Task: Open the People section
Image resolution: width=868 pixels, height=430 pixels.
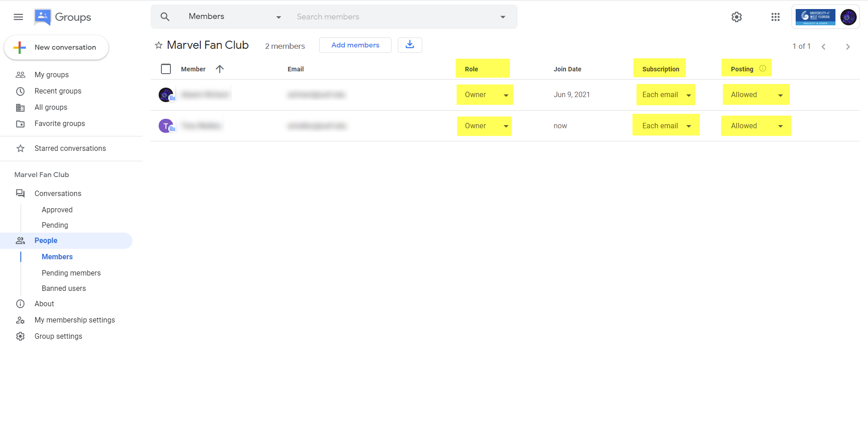Action: (66, 241)
